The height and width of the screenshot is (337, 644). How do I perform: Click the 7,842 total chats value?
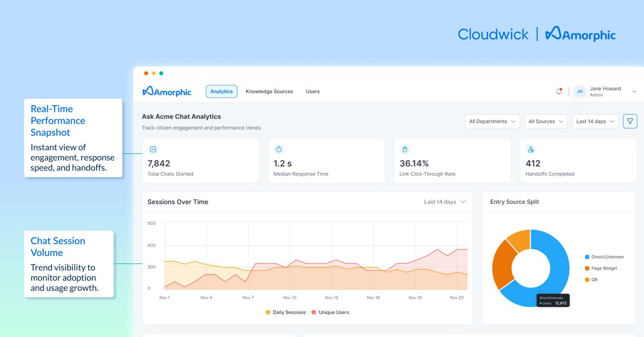159,163
